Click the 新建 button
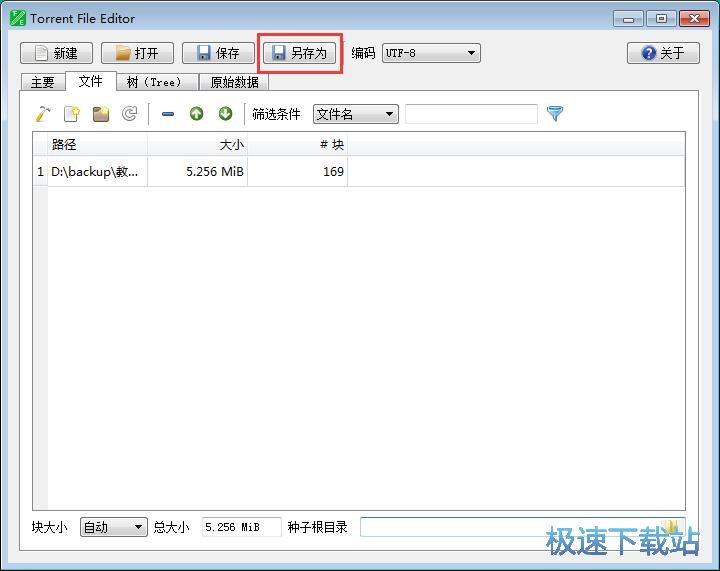 (56, 53)
